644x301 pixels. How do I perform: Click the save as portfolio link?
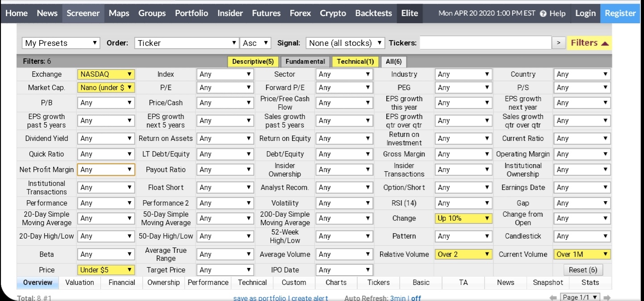pyautogui.click(x=260, y=298)
